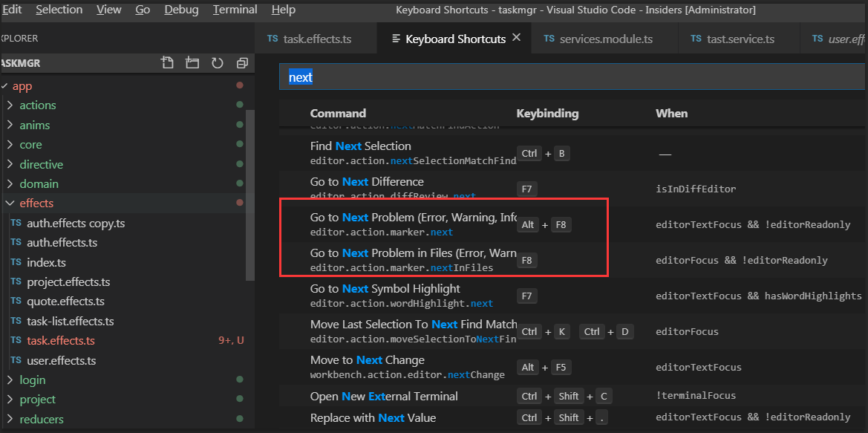The height and width of the screenshot is (433, 868).
Task: Click the TS icon on services.module.ts tab
Action: click(x=549, y=39)
